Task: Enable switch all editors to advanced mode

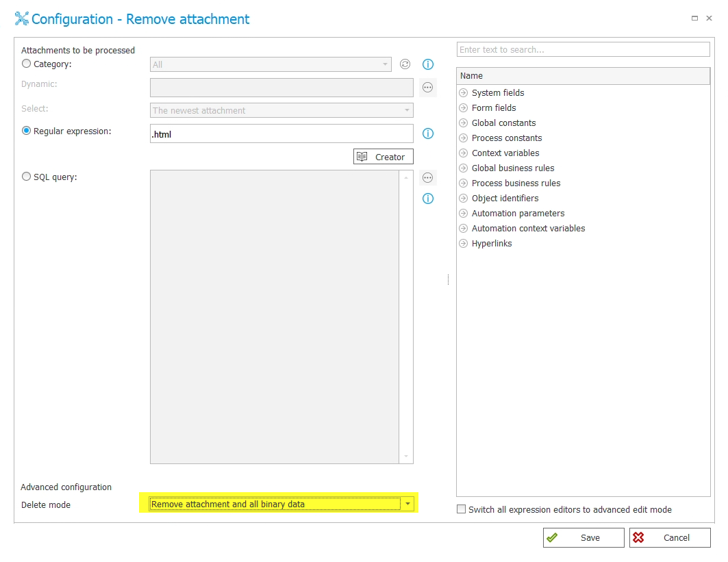Action: (x=462, y=509)
